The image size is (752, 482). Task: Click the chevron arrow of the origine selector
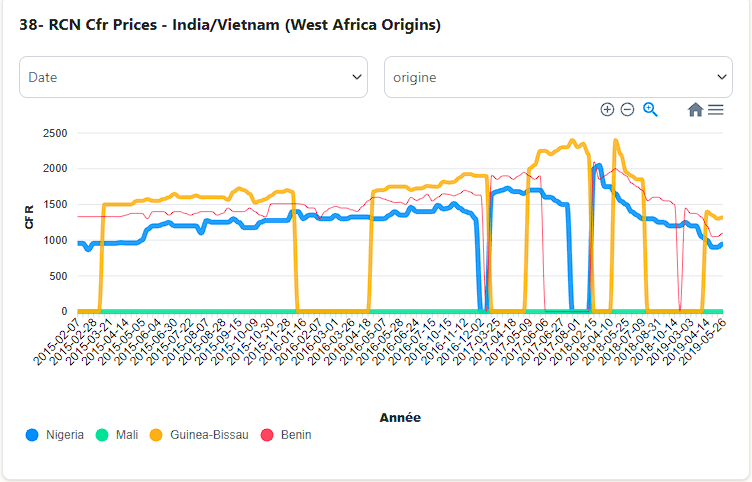pos(723,77)
